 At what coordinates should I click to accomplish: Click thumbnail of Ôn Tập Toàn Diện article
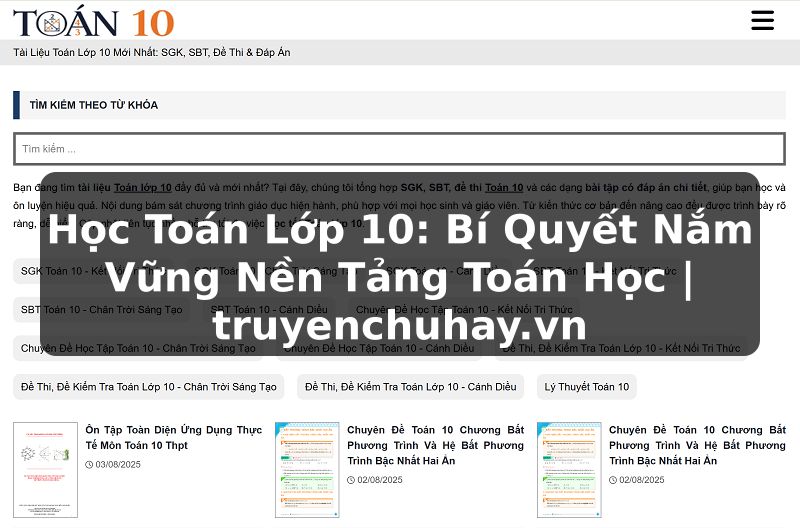pyautogui.click(x=45, y=470)
